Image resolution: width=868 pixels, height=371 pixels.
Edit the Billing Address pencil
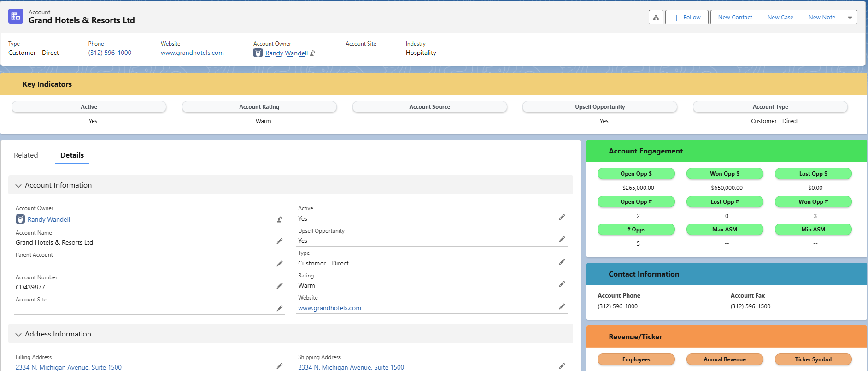[279, 366]
